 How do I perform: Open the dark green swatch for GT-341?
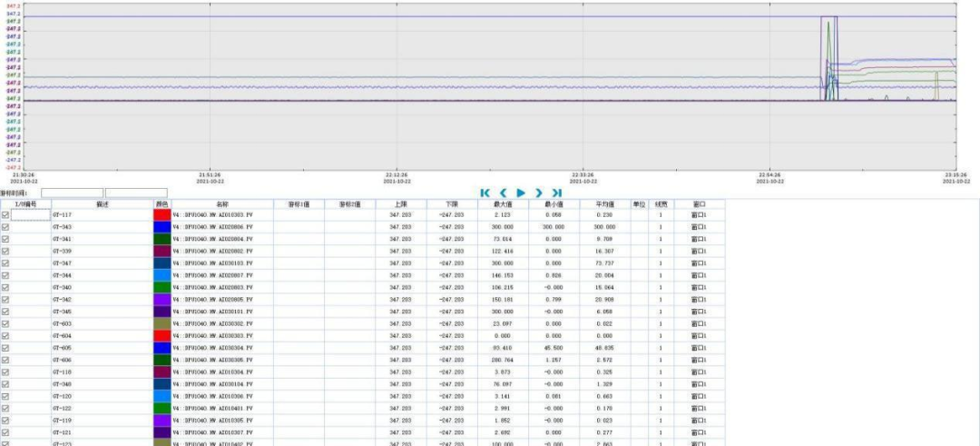162,239
